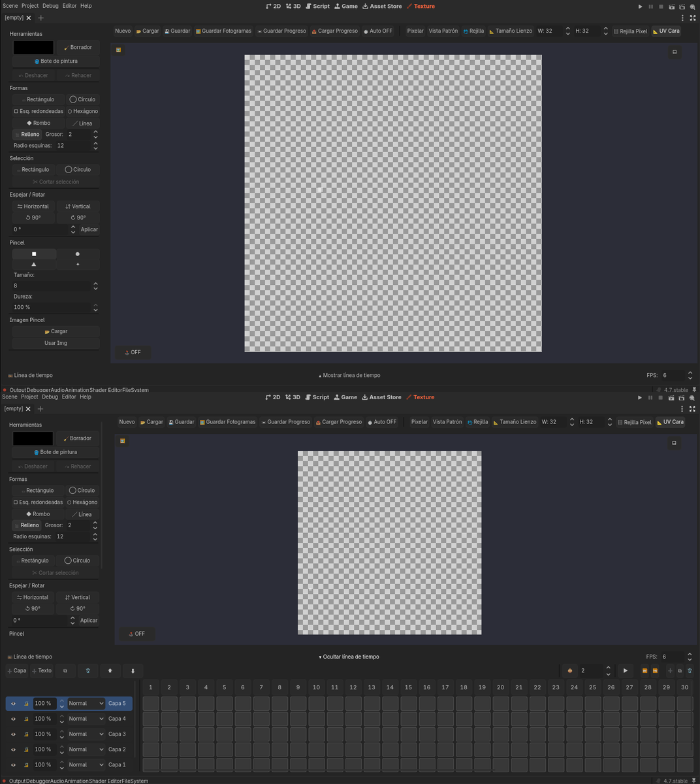Click Cargar Progreso in bottom window toolbar
Screen dimensions: 700x784
[x=338, y=422]
